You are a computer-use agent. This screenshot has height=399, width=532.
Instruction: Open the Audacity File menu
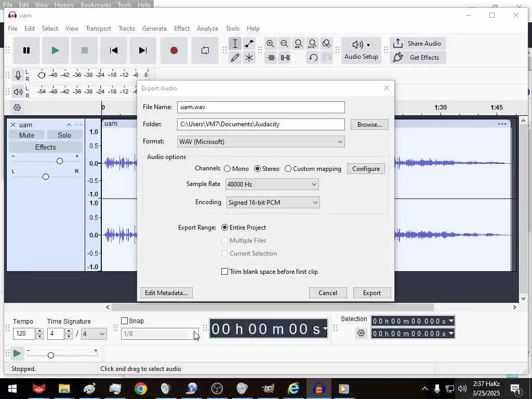click(12, 29)
